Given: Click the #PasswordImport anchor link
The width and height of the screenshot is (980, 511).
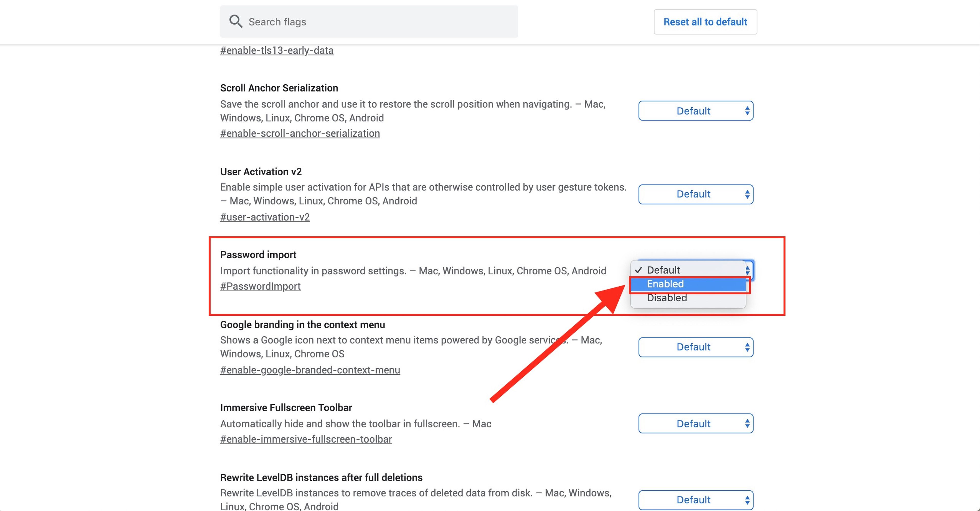Looking at the screenshot, I should click(x=260, y=286).
